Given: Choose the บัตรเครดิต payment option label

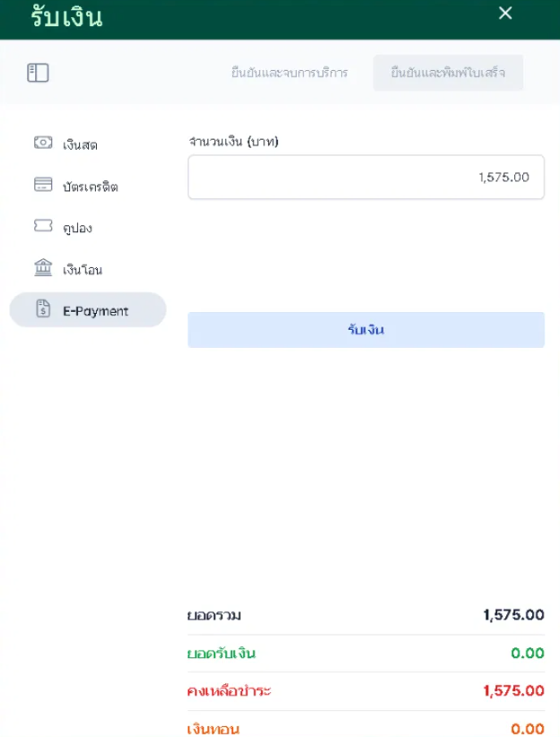Looking at the screenshot, I should pyautogui.click(x=90, y=186).
